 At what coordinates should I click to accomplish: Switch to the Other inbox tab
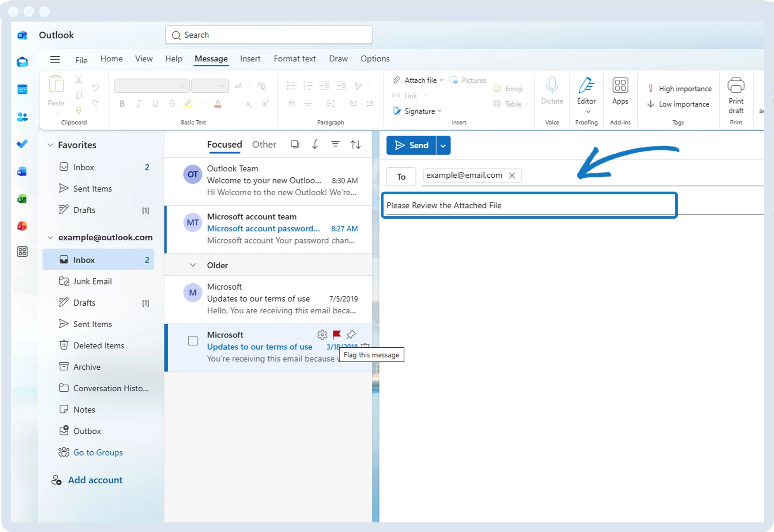tap(264, 144)
